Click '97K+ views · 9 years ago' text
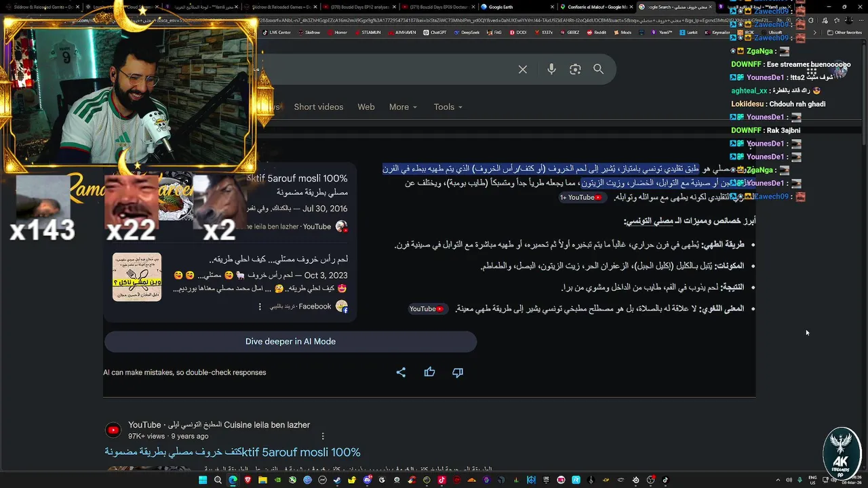The width and height of the screenshot is (868, 488). (x=168, y=436)
